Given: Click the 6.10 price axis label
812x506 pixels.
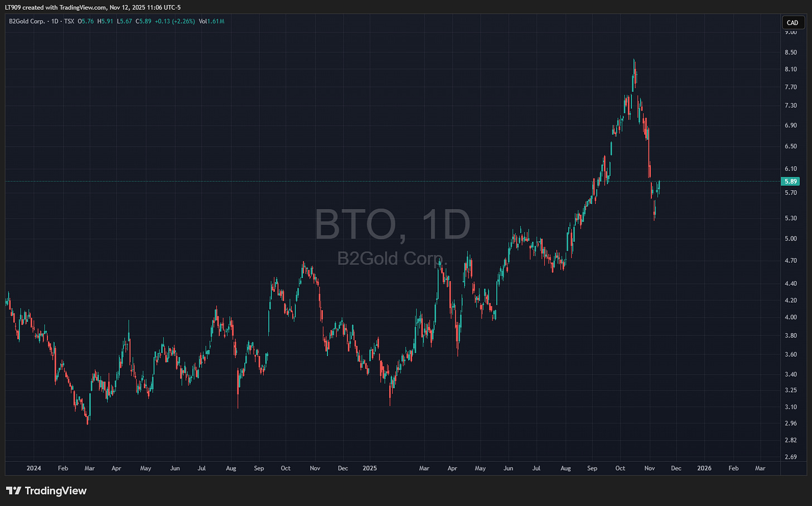Looking at the screenshot, I should pyautogui.click(x=790, y=168).
